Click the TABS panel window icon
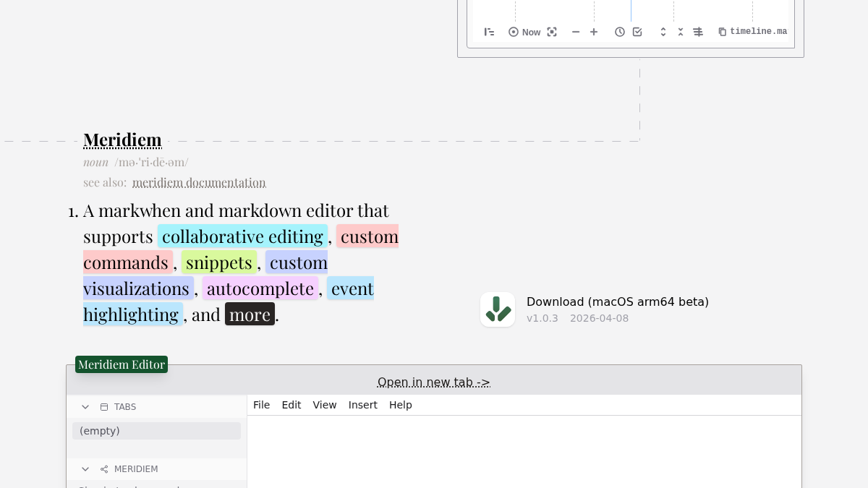868x488 pixels. click(104, 407)
